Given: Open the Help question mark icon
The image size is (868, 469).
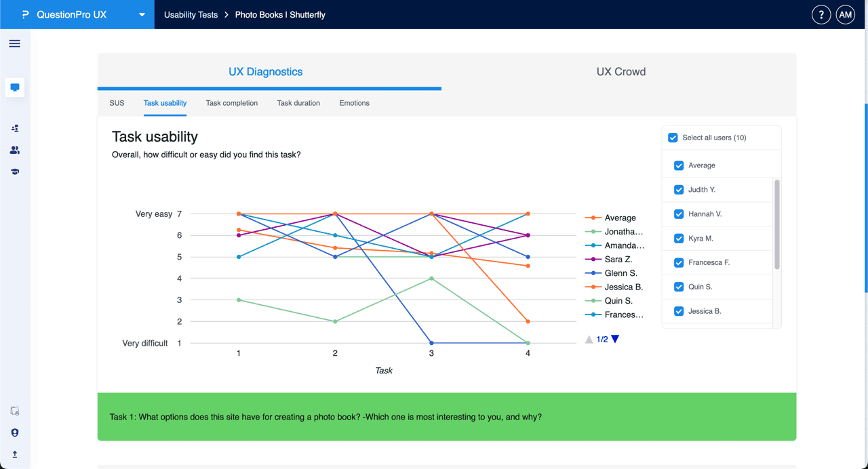Looking at the screenshot, I should click(x=821, y=14).
